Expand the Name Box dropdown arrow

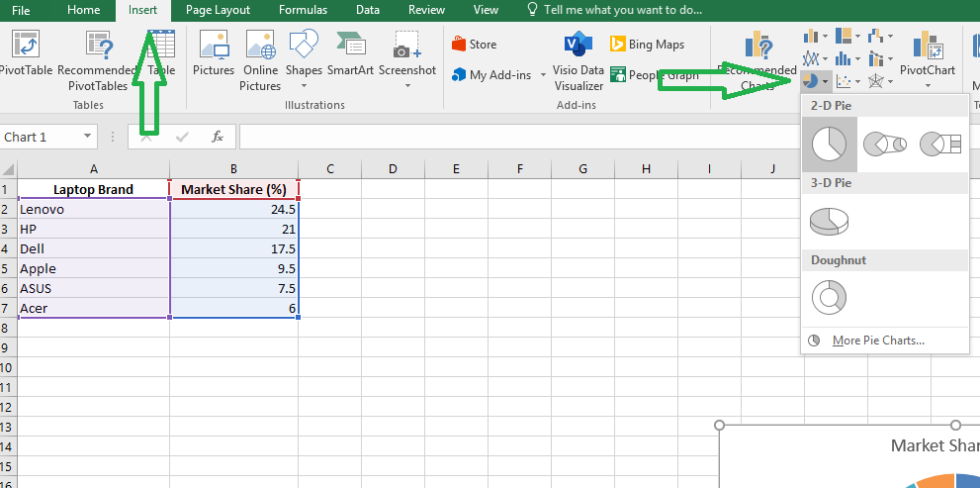88,137
